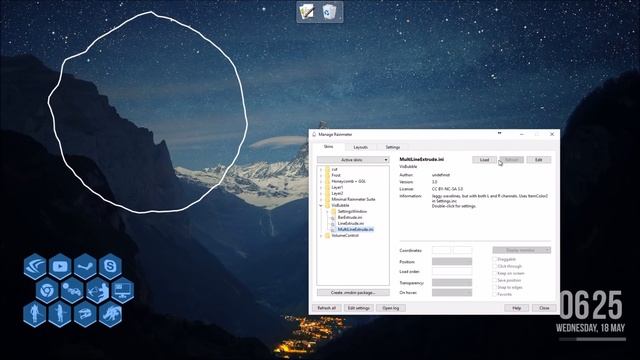
Task: Click the Edit settings button
Action: 359,308
